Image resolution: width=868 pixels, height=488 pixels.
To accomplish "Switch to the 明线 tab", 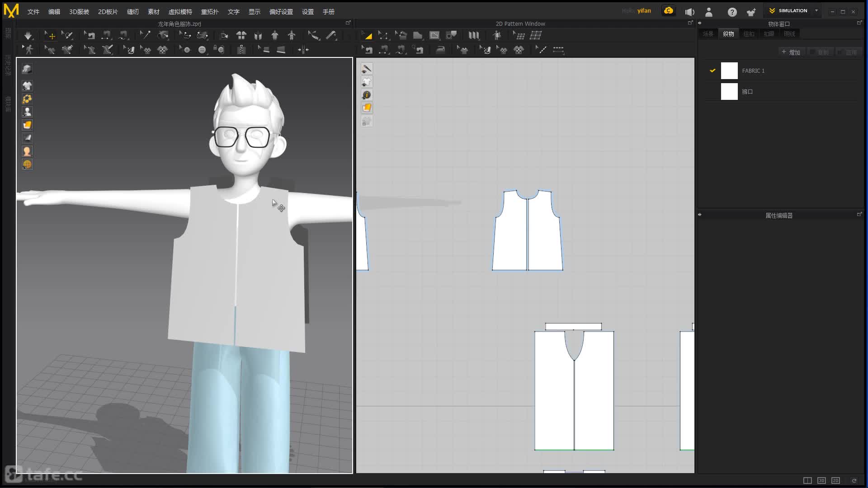I will pos(789,34).
